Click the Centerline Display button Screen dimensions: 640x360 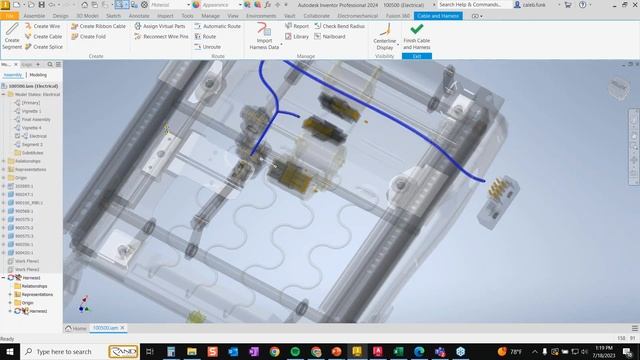pos(384,36)
